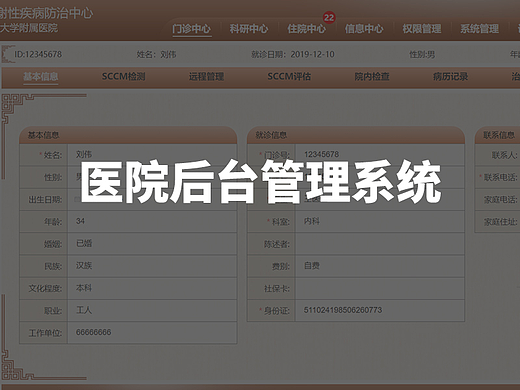Click the 民族 field showing 汉族
The image size is (520, 390).
152,266
